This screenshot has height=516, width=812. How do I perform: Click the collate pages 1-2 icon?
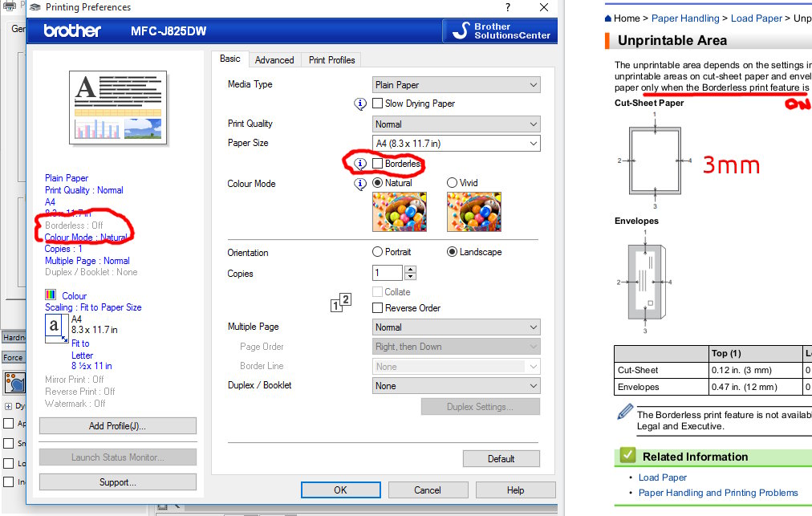click(341, 302)
